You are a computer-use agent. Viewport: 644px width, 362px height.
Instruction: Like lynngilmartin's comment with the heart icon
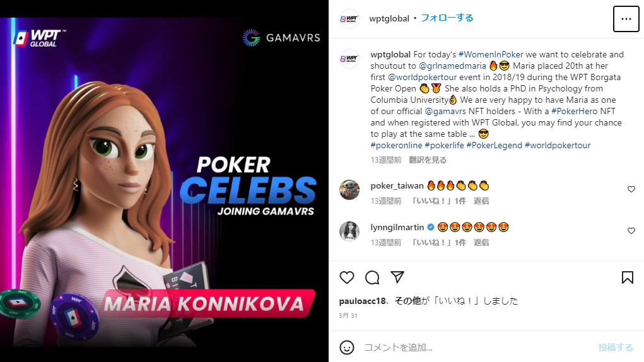pos(631,231)
